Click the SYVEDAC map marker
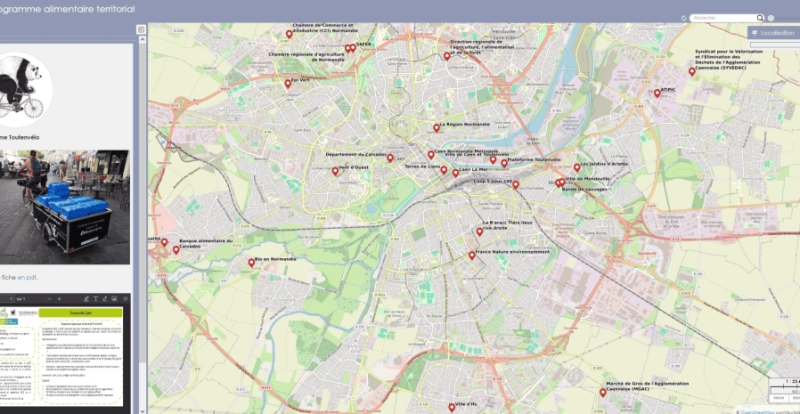 pyautogui.click(x=691, y=71)
